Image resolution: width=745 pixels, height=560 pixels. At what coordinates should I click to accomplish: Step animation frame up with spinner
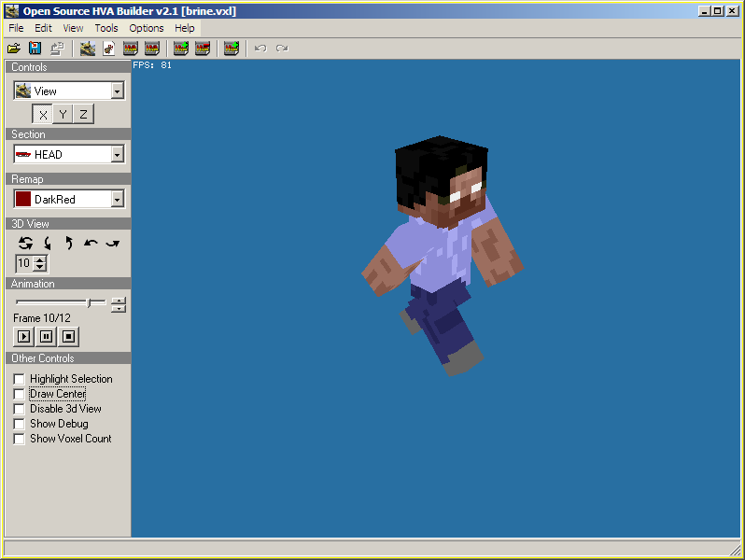[119, 301]
